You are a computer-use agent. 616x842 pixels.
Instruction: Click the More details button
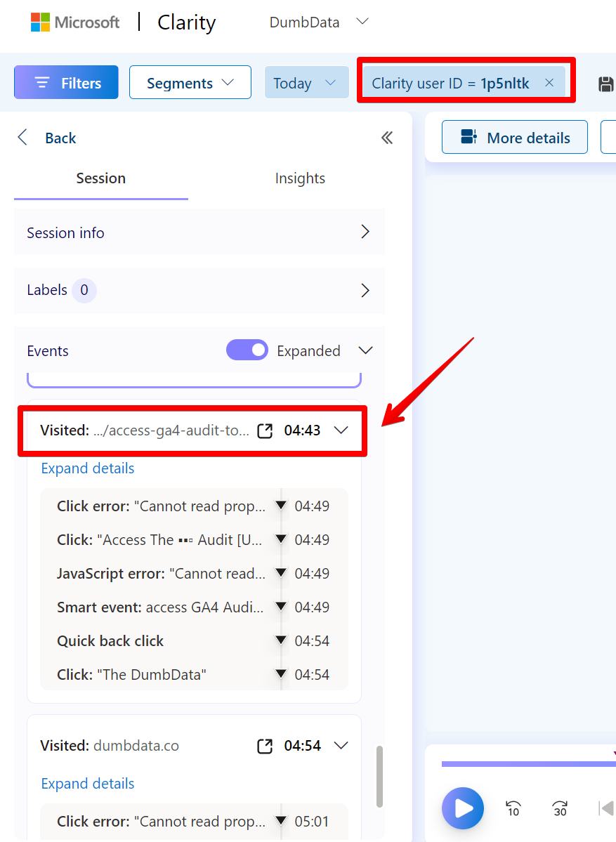point(514,137)
